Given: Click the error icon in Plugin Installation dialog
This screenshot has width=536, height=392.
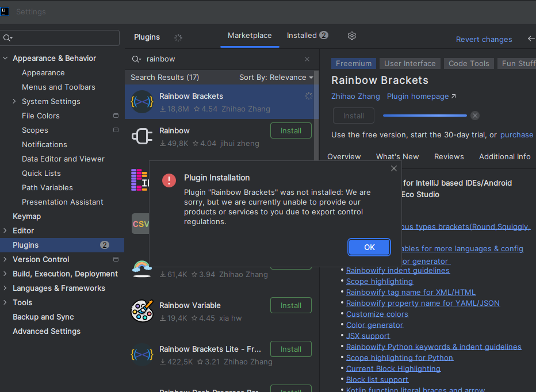Looking at the screenshot, I should coord(169,180).
